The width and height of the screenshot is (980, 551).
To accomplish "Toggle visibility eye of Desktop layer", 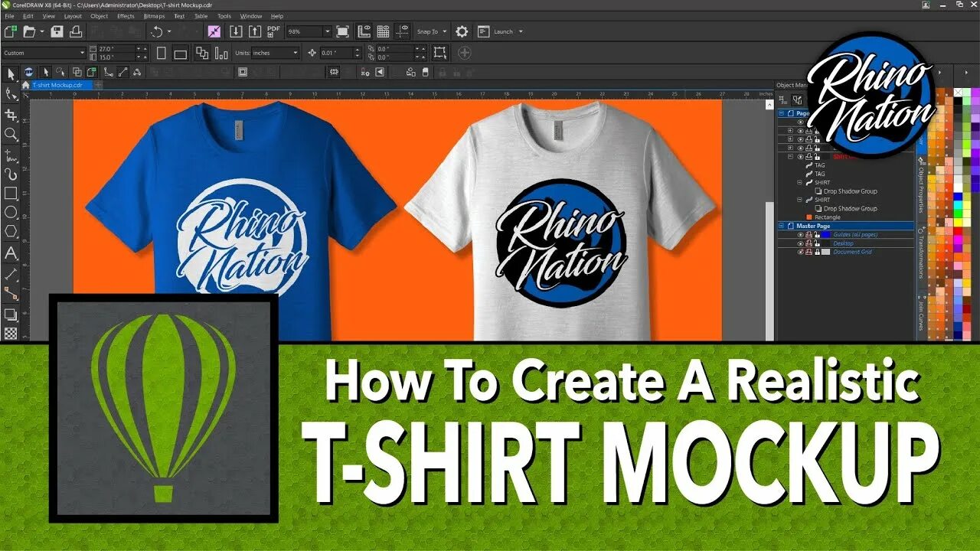I will 802,243.
